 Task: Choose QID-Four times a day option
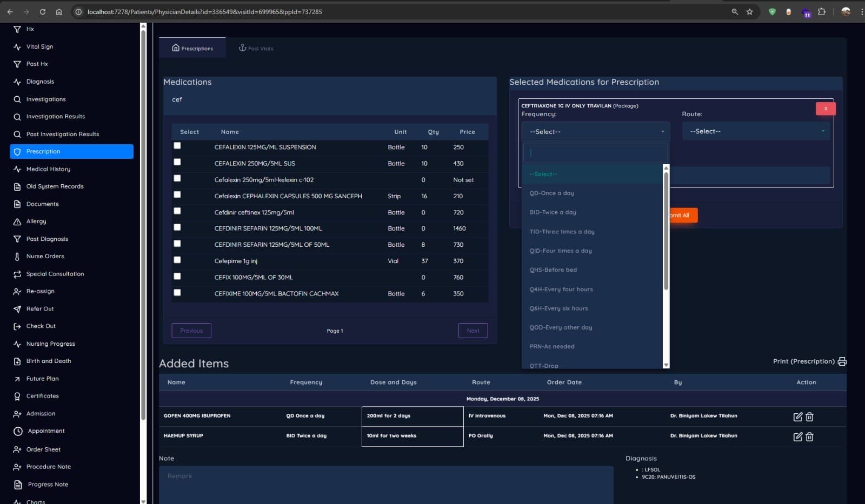point(592,251)
